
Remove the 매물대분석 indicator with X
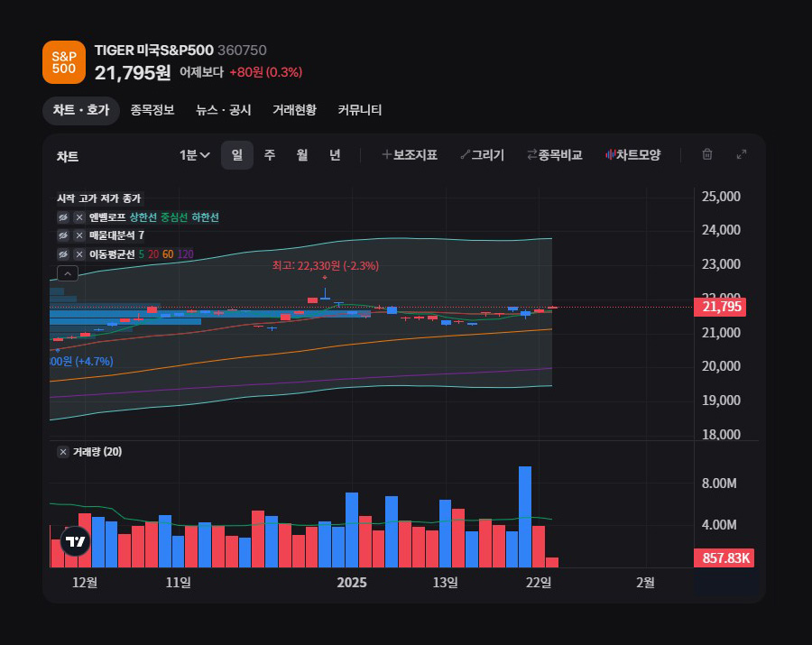coord(79,235)
